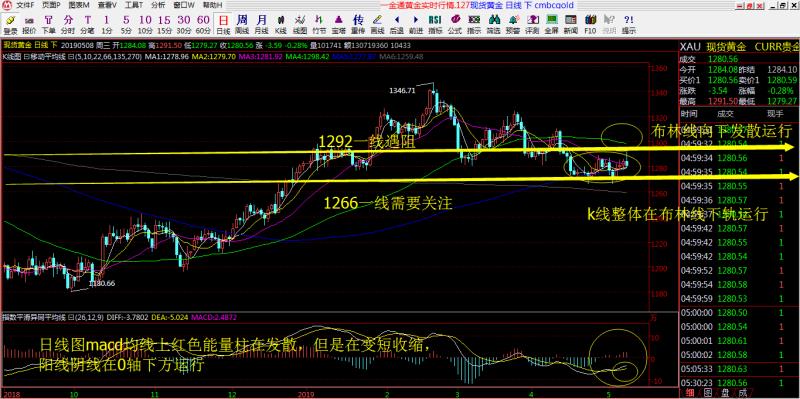The width and height of the screenshot is (800, 399).
Task: Click the 05:00:01 trade row
Action: [x=739, y=340]
